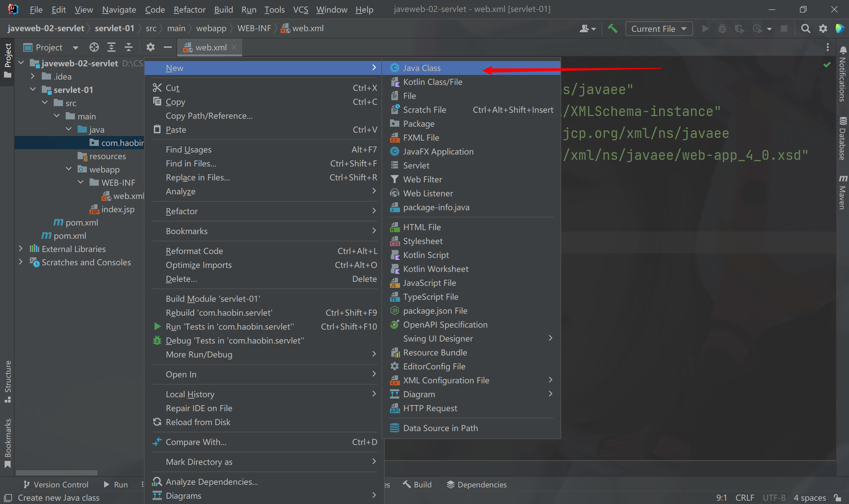Viewport: 849px width, 504px height.
Task: Open Bookmarks tool window
Action: 8,443
